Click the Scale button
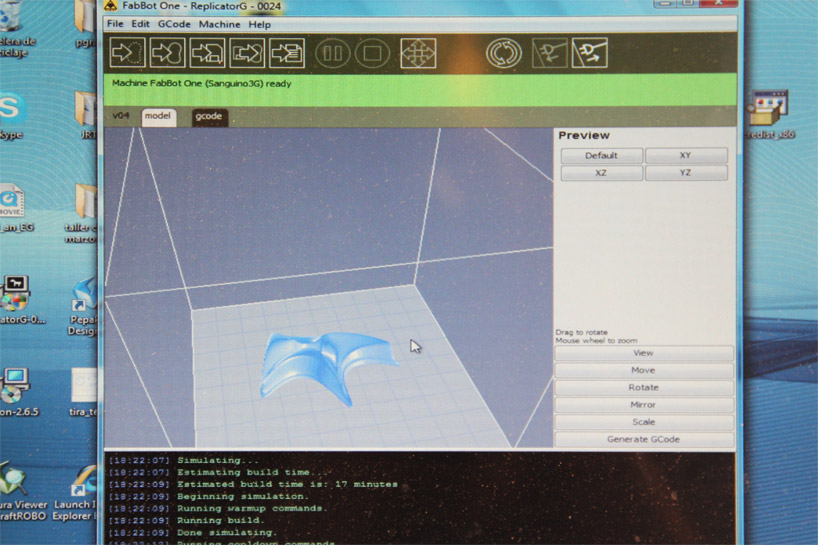This screenshot has height=545, width=818. [x=643, y=422]
